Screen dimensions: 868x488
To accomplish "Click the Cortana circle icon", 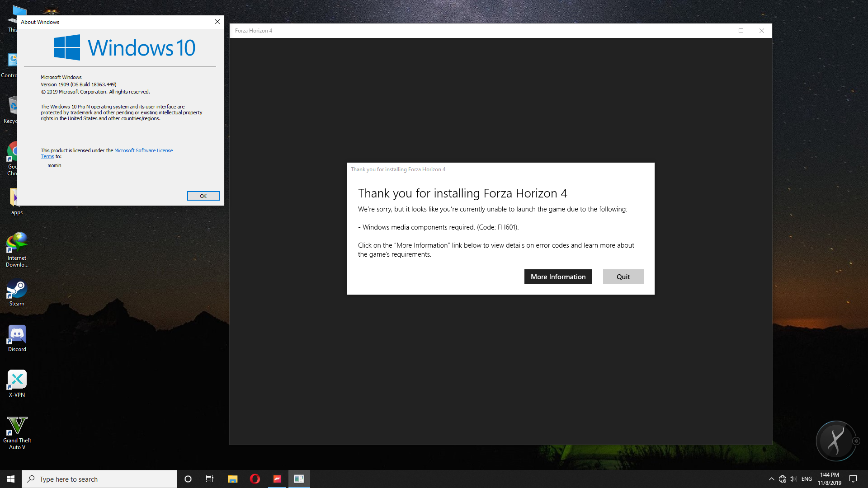I will 188,479.
